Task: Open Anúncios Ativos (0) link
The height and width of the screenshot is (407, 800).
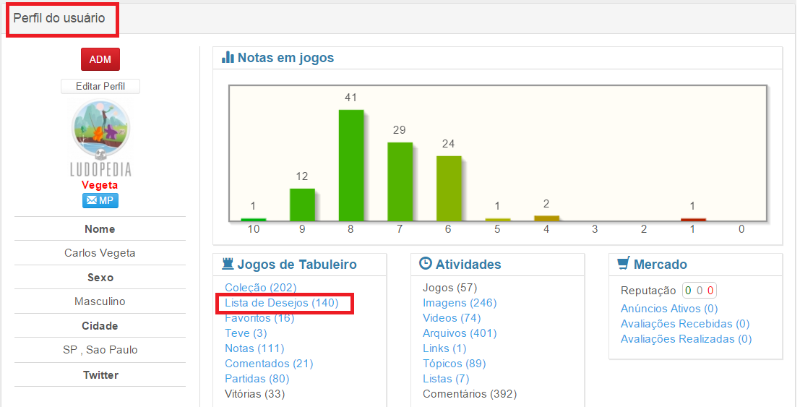Action: [669, 309]
